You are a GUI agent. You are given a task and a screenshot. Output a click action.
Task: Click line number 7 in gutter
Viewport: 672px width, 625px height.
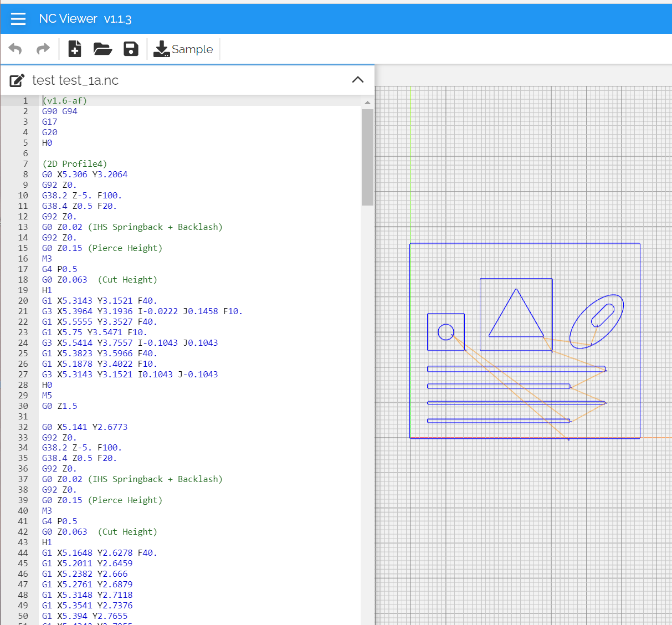pyautogui.click(x=25, y=164)
